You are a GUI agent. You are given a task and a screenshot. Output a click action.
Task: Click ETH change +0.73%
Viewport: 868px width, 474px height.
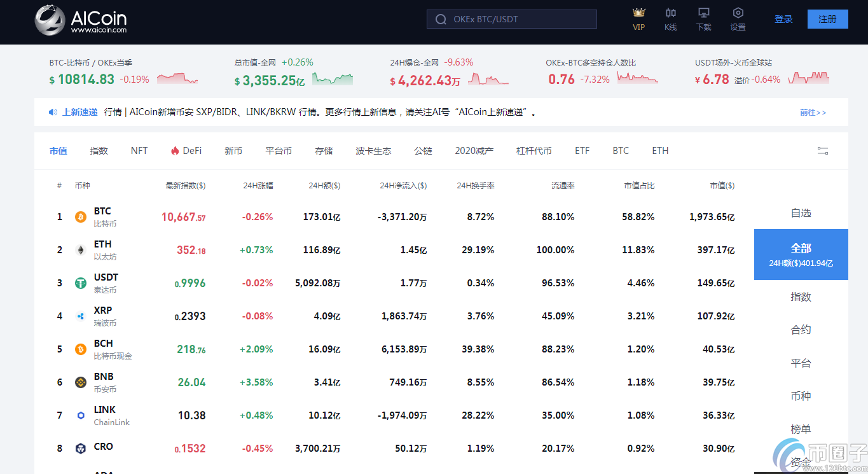[256, 250]
